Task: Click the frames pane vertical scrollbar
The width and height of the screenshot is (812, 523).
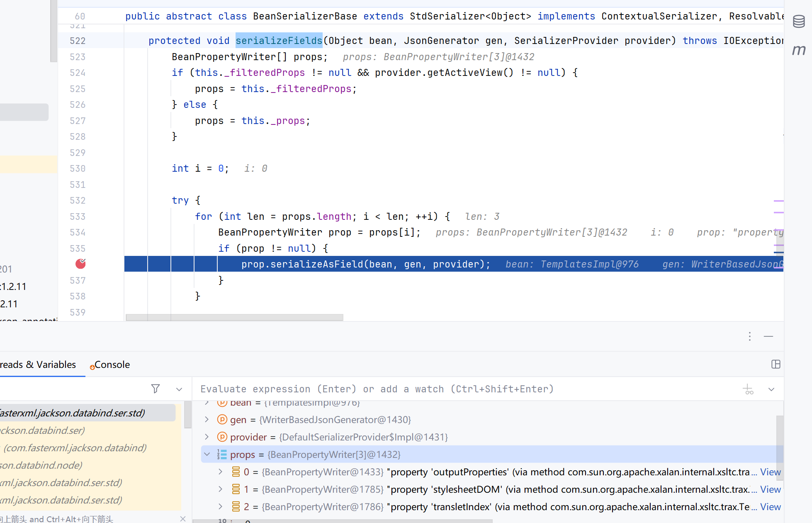Action: pos(187,415)
